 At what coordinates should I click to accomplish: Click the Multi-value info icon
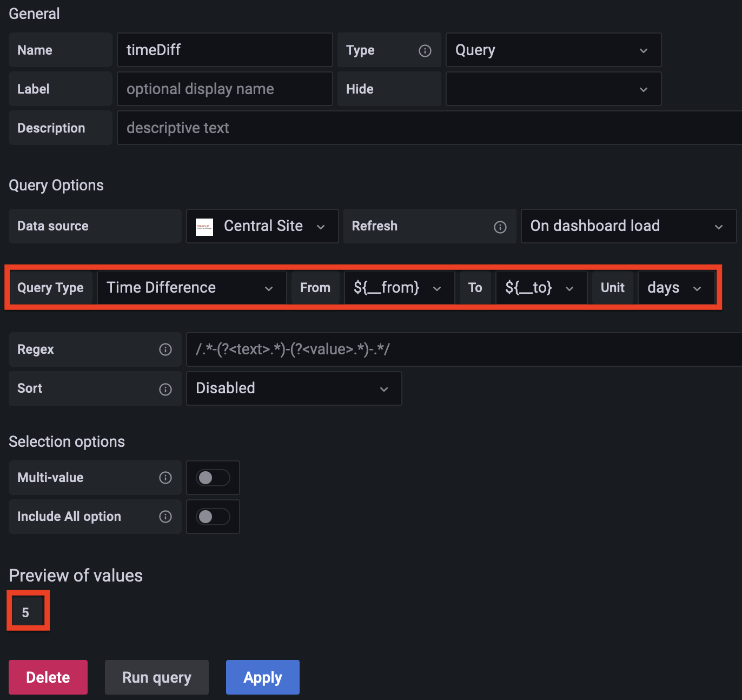tap(165, 478)
